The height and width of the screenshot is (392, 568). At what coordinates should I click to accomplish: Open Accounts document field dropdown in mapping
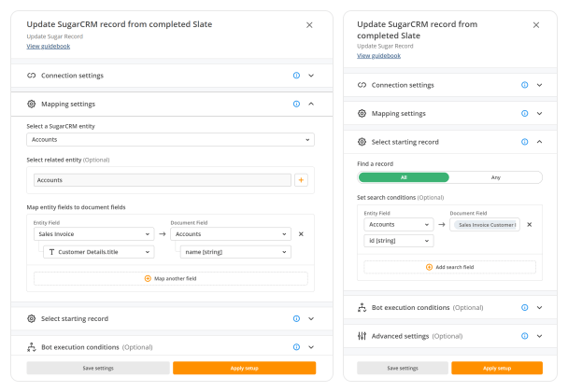231,234
